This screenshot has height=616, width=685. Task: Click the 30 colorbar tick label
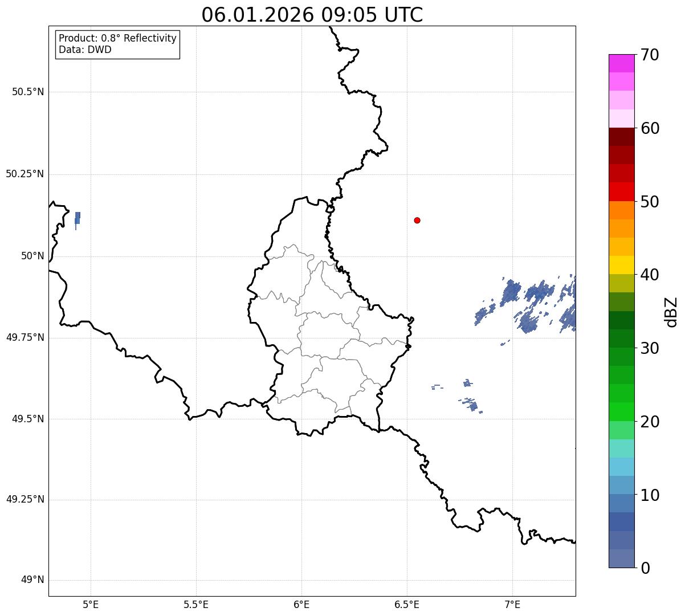pos(650,348)
